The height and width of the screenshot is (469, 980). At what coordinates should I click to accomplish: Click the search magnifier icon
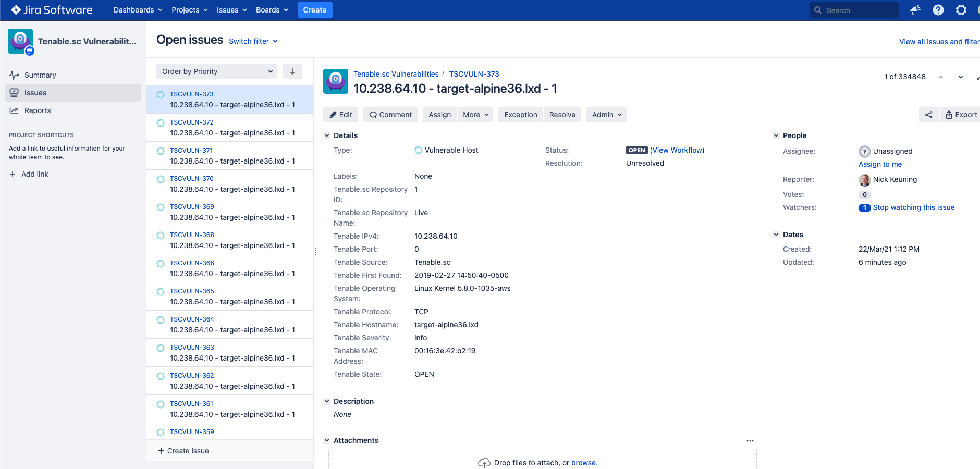[x=818, y=10]
